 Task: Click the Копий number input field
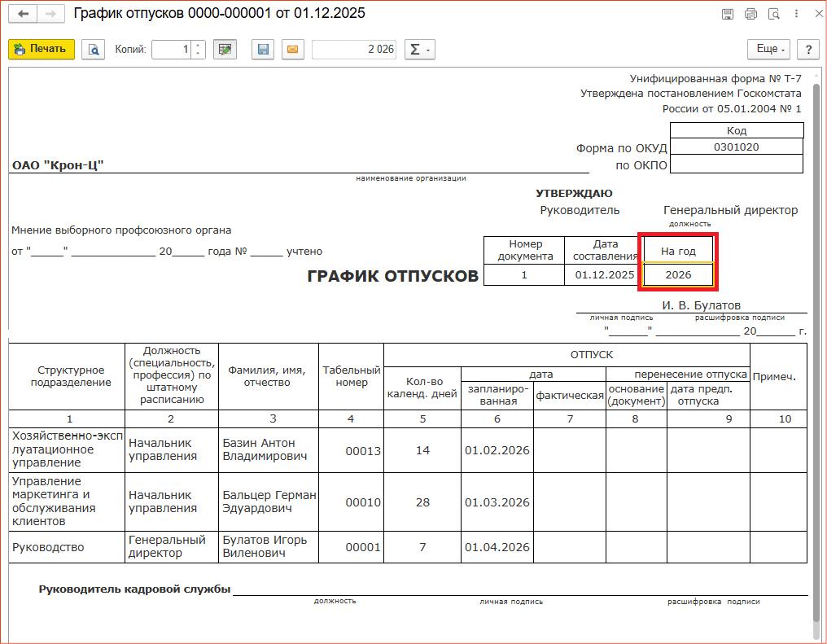tap(171, 50)
